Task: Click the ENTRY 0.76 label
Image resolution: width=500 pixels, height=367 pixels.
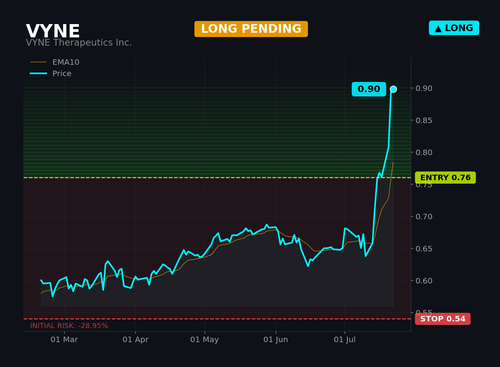Action: point(445,178)
